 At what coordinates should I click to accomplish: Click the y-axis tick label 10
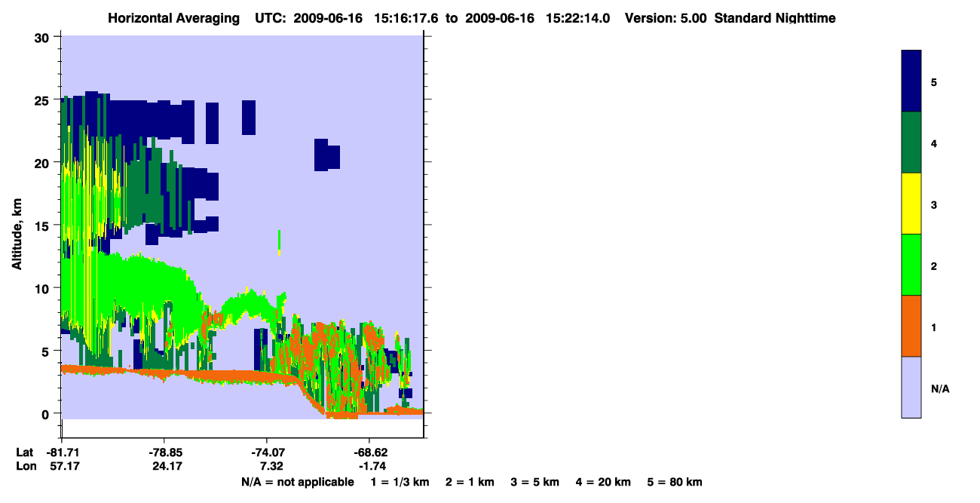coord(43,288)
